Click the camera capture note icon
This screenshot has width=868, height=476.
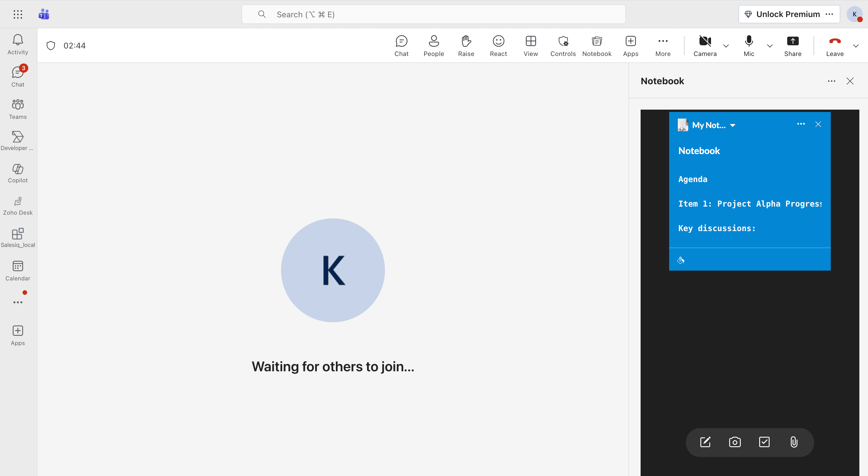click(735, 442)
